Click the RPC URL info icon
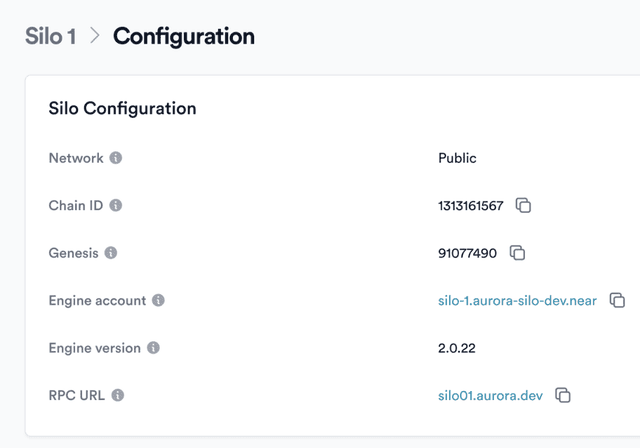640x448 pixels. point(118,395)
